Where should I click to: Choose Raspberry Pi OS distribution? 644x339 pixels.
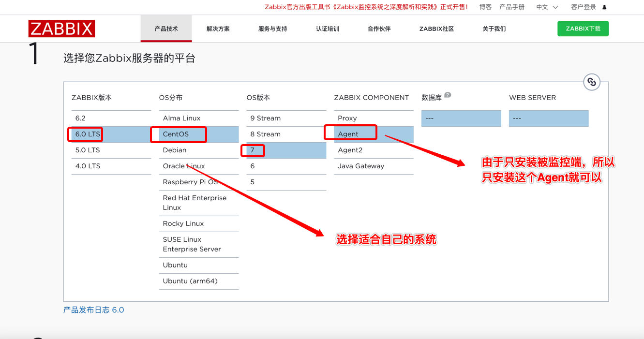(x=199, y=182)
